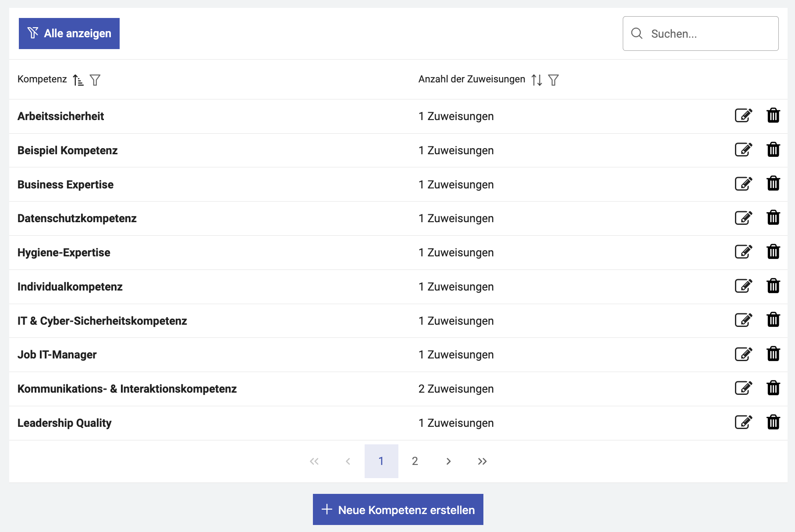Switch to page 2
This screenshot has height=532, width=795.
click(415, 461)
